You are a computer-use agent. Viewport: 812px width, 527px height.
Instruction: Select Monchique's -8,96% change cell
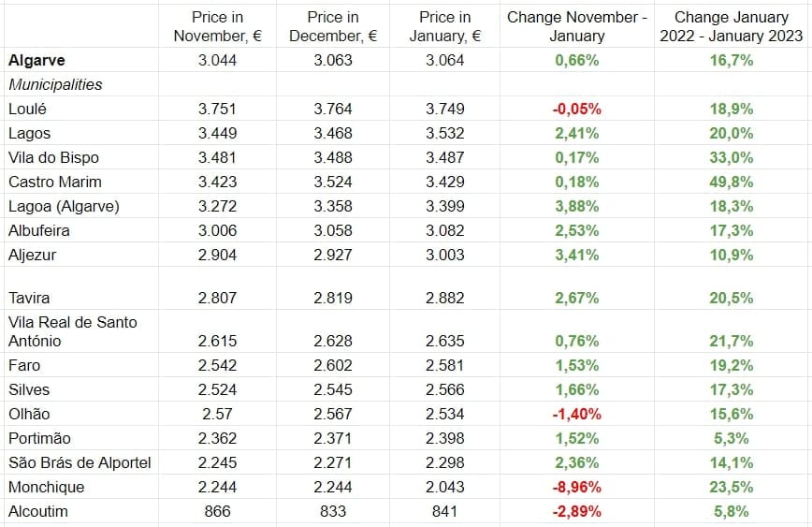tap(576, 487)
